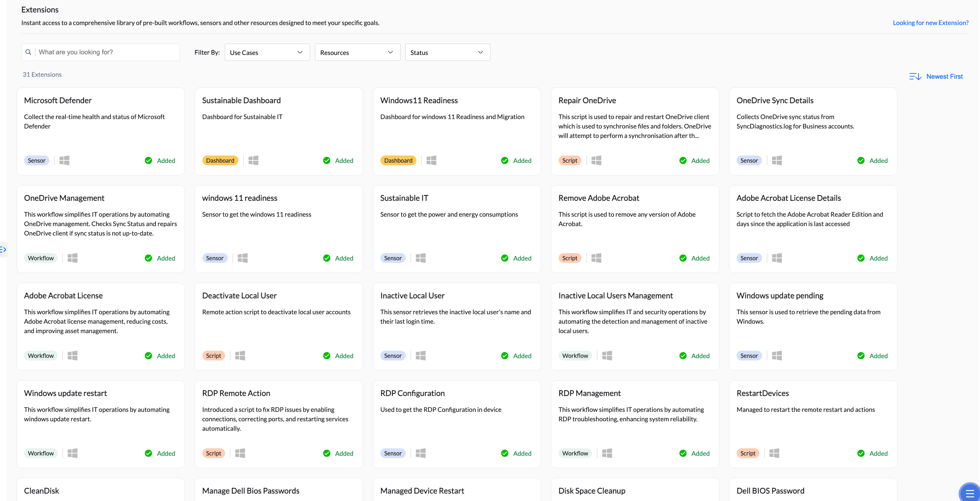Select the Dashboard tag on Sustainable Dashboard
Screen dimensions: 980x501
[x=220, y=160]
